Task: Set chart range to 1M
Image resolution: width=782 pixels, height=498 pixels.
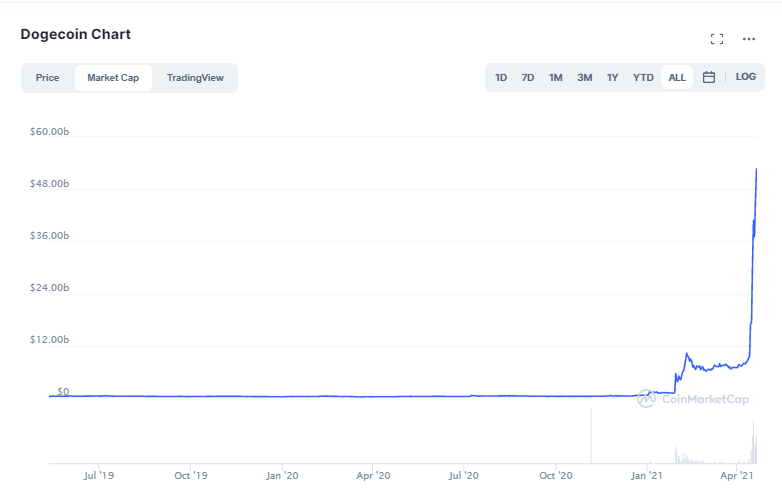Action: coord(556,78)
